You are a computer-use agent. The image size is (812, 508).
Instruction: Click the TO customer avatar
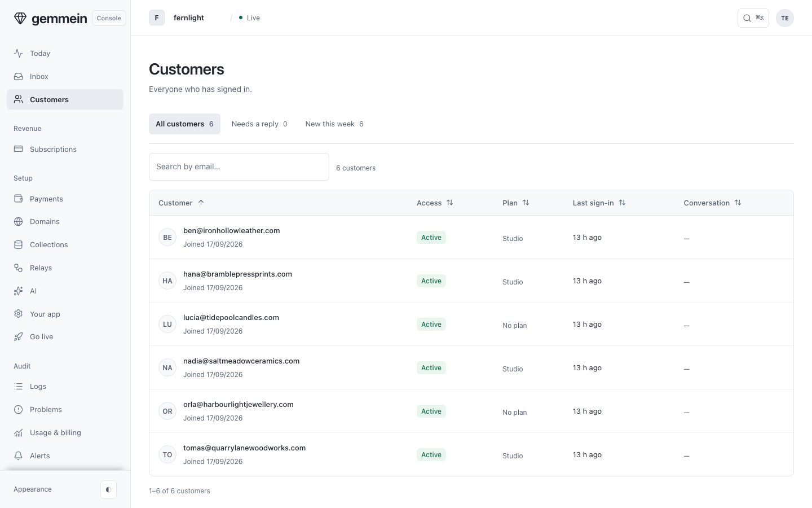(167, 454)
